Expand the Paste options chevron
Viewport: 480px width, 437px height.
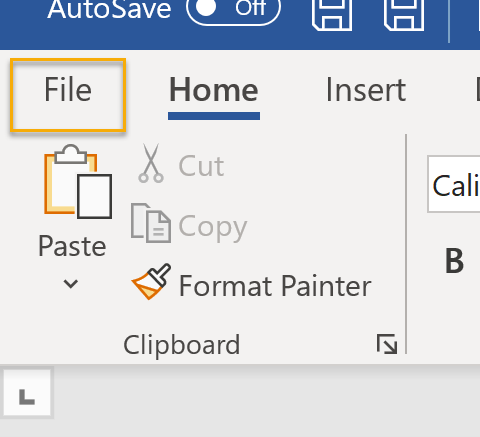click(x=71, y=284)
